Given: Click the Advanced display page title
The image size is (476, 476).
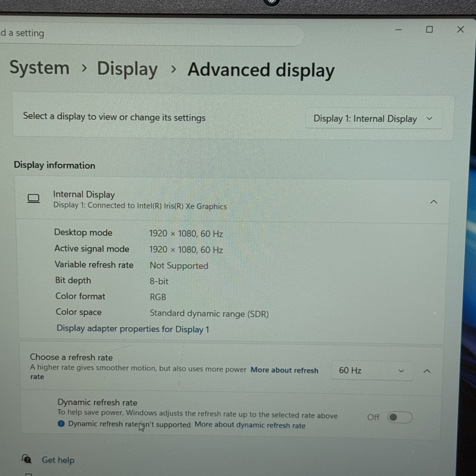Looking at the screenshot, I should 261,70.
